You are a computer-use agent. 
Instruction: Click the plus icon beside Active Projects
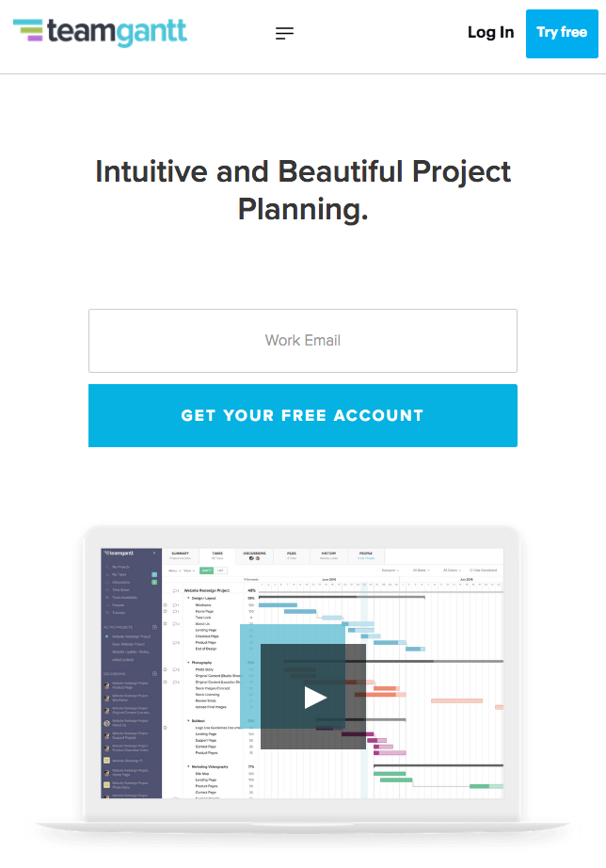(x=154, y=627)
